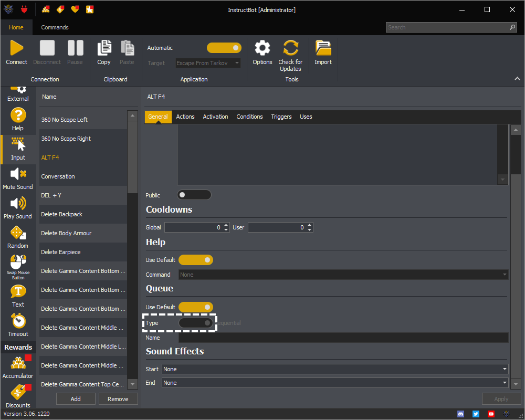Click the Pause icon
Screen dimensions: 525x420
tap(75, 48)
